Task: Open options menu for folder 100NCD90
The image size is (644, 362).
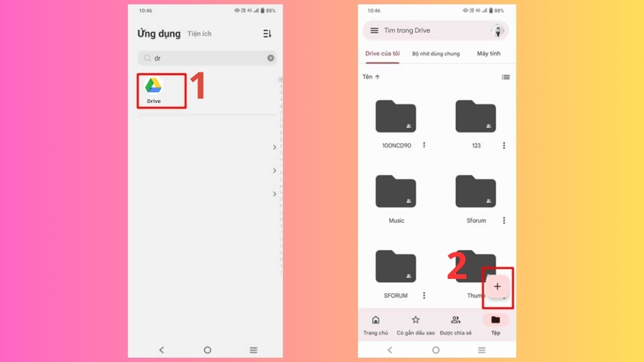Action: pos(423,145)
